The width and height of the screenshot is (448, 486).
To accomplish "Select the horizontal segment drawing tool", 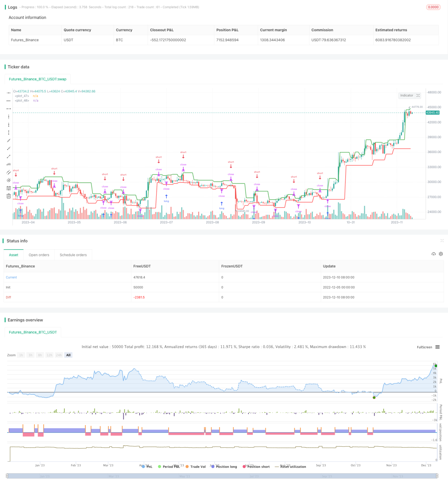I will click(x=9, y=109).
